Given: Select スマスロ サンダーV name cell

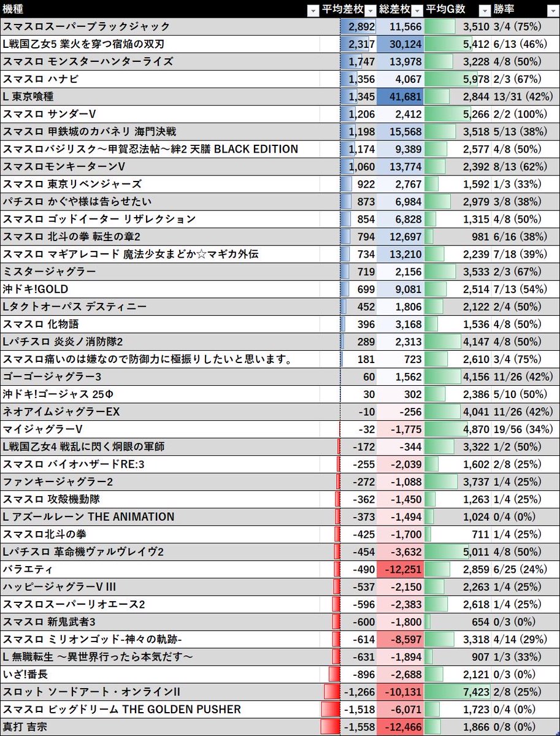Looking at the screenshot, I should coord(160,114).
